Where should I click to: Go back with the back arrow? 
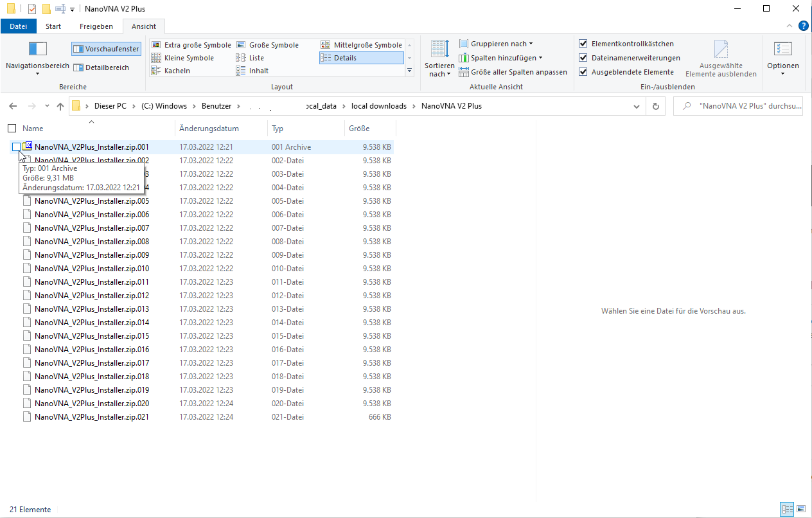pyautogui.click(x=13, y=106)
